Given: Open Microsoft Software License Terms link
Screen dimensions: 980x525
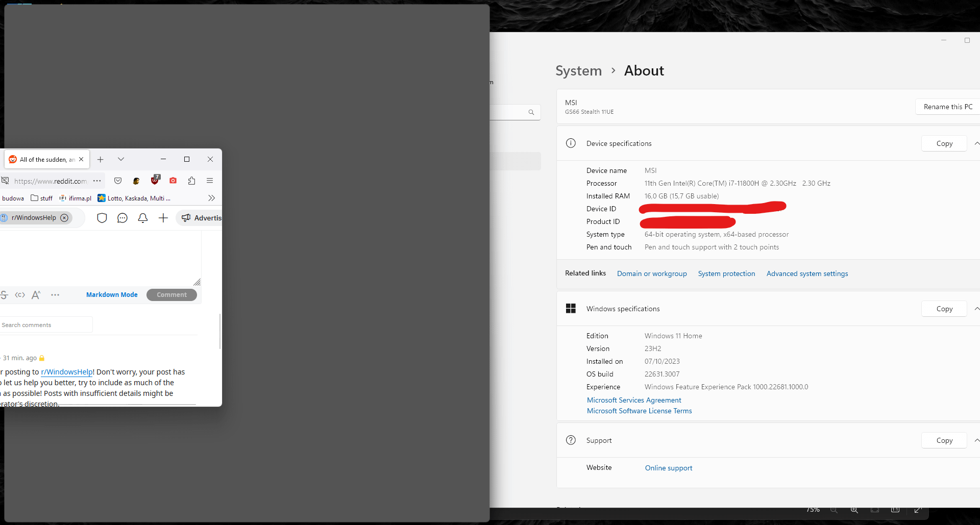Looking at the screenshot, I should 639,411.
